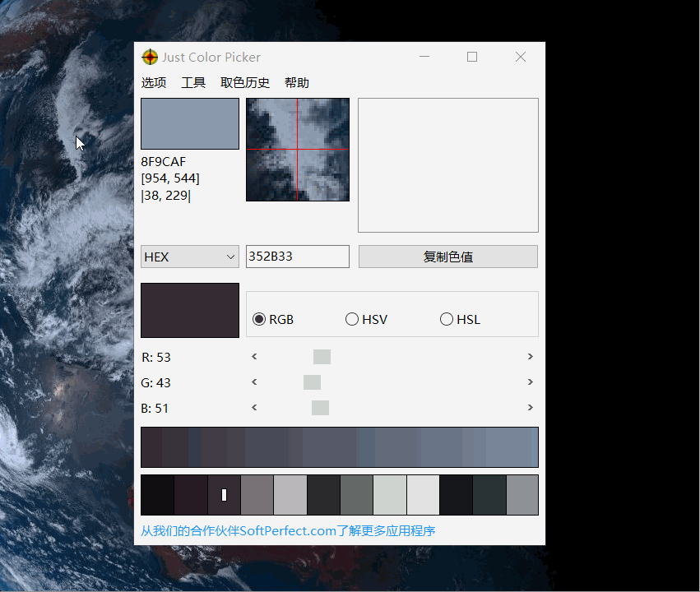Click the Just Color Picker logo icon
This screenshot has height=592, width=700.
pos(150,57)
